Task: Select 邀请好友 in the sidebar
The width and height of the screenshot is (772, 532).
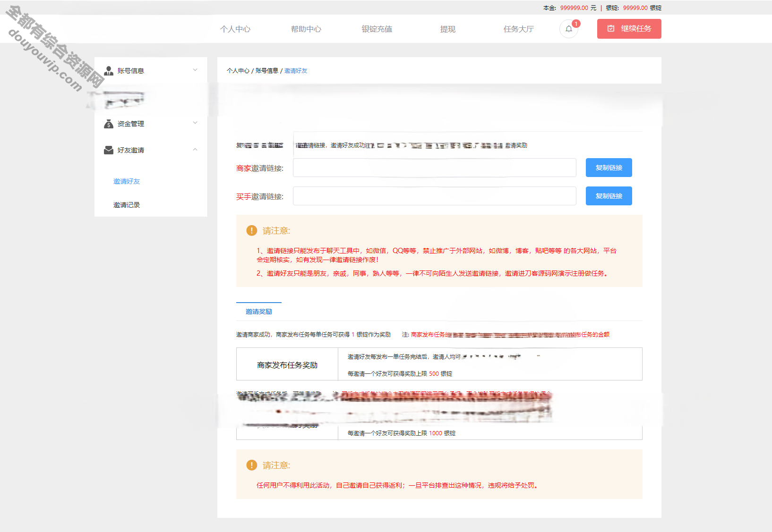Action: tap(127, 181)
